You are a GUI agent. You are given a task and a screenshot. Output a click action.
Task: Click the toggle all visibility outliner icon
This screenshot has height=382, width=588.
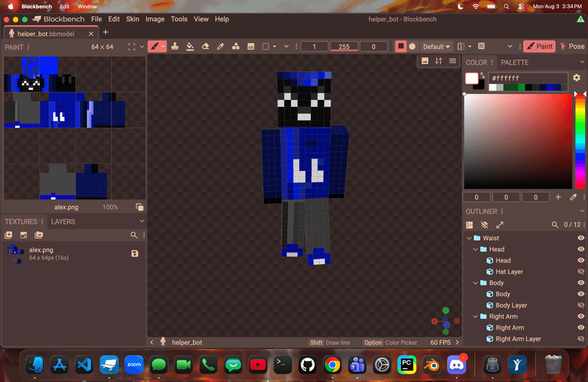485,224
